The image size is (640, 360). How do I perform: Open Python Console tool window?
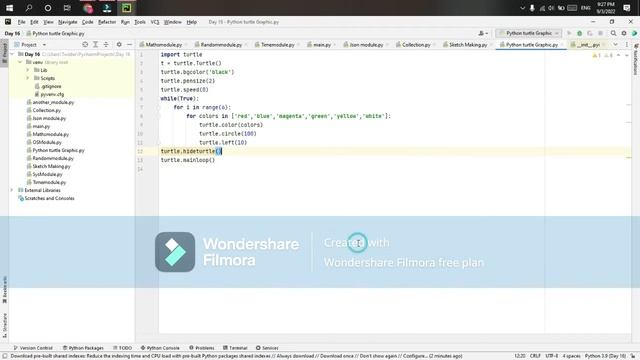160,348
